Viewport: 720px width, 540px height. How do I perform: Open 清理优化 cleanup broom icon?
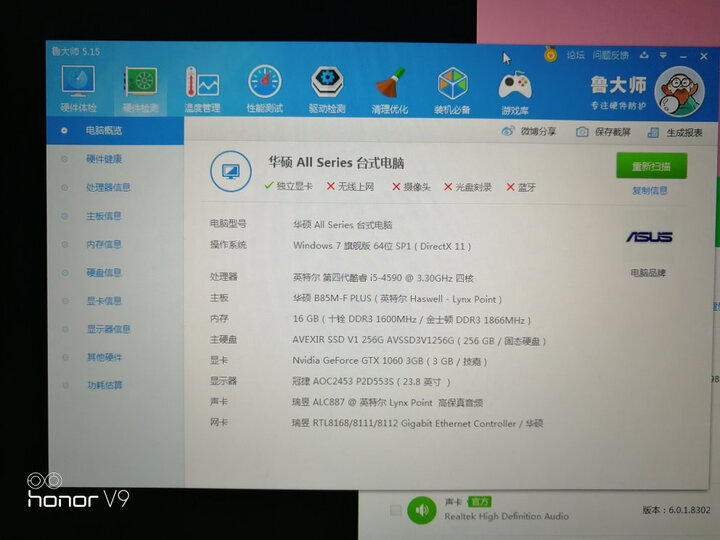pos(389,90)
